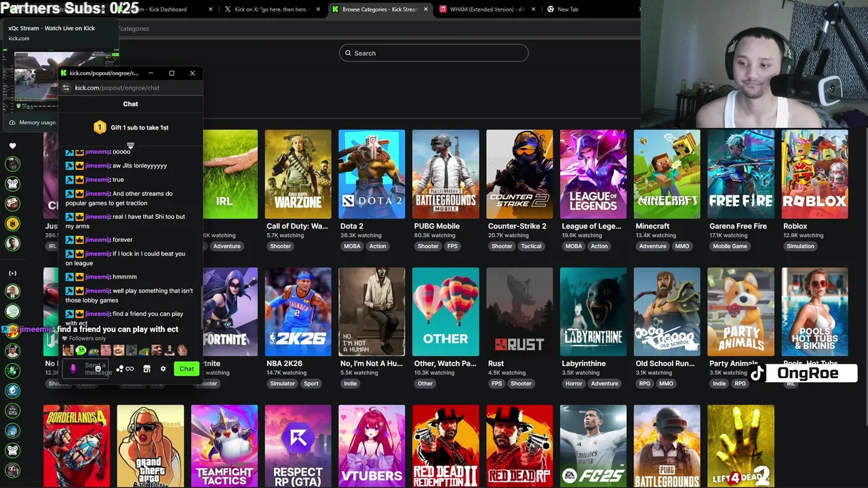Open the Rust category thumbnail

[519, 312]
